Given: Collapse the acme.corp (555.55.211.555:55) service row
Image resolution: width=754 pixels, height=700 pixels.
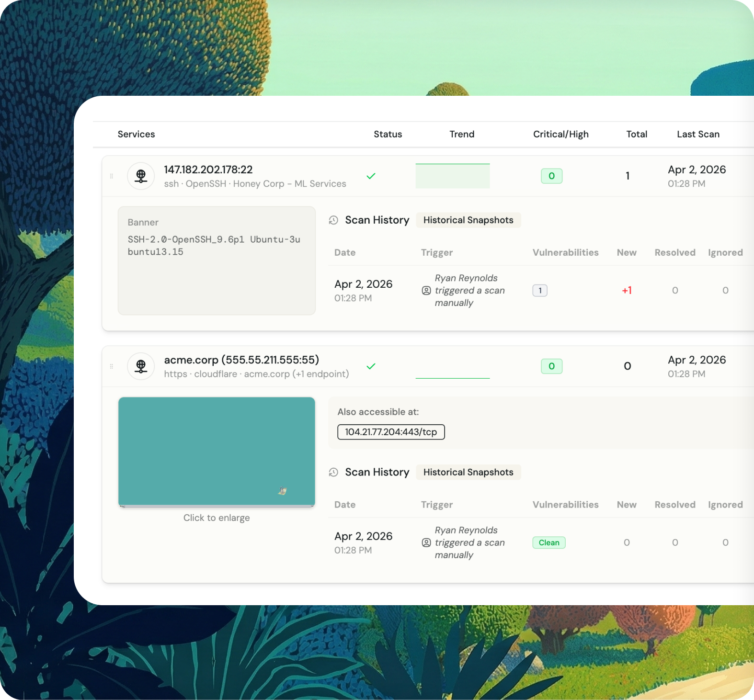Looking at the screenshot, I should point(428,366).
